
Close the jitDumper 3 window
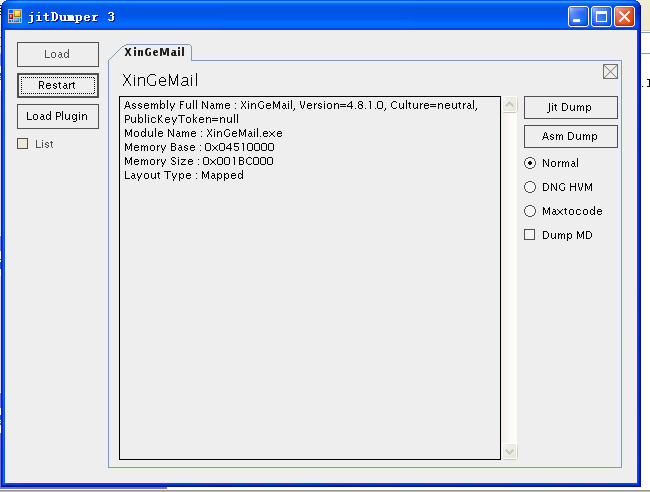[x=624, y=17]
